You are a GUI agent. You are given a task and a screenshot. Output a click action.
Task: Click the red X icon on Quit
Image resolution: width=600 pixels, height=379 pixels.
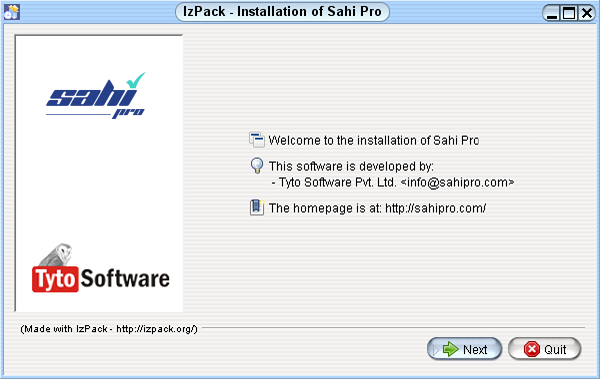coord(532,349)
